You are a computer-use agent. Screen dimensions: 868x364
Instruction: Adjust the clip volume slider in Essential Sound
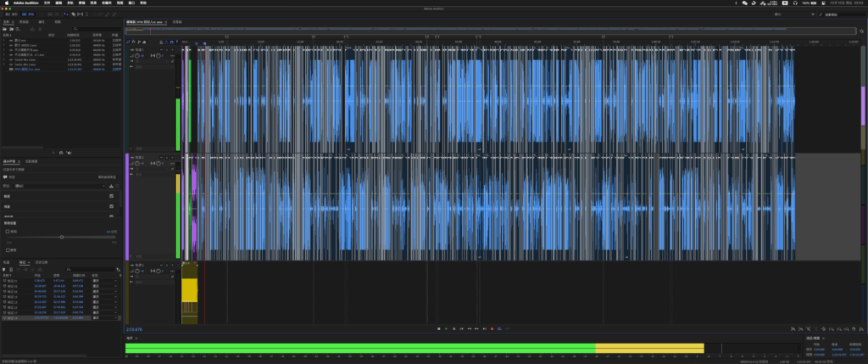[61, 237]
